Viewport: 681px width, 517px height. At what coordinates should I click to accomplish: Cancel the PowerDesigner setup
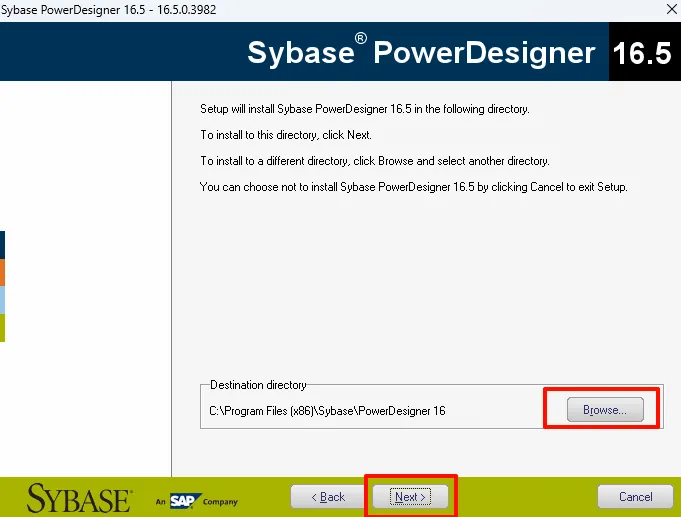(x=635, y=497)
